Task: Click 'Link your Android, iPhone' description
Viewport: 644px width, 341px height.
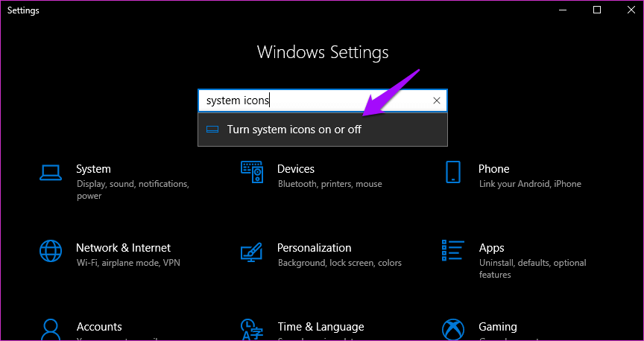Action: click(x=530, y=184)
